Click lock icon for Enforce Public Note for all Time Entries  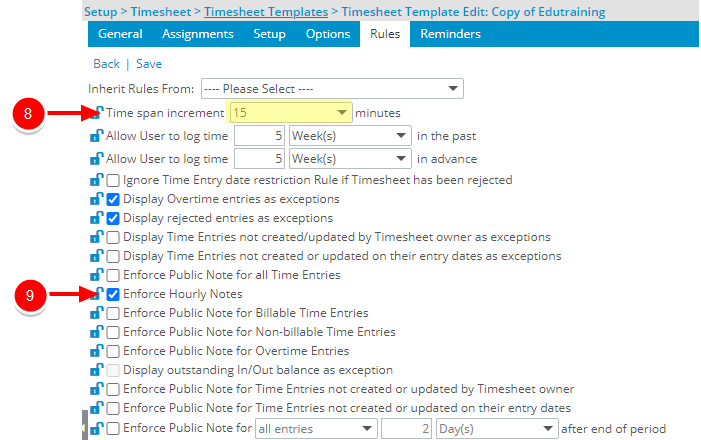point(97,275)
